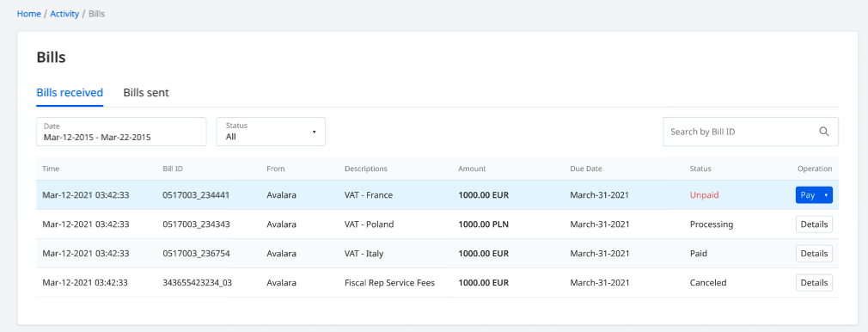Go to Home in the breadcrumb

click(x=28, y=14)
